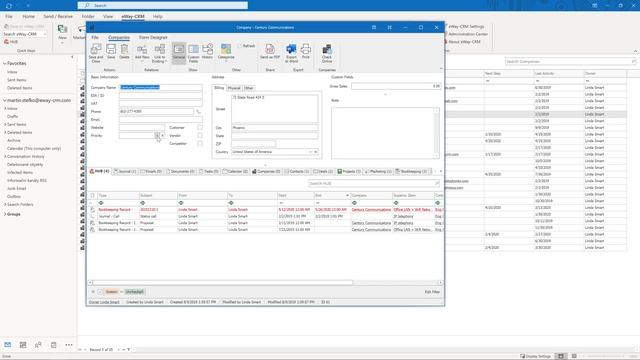The height and width of the screenshot is (360, 640).
Task: Click in the Company Name field
Action: pyautogui.click(x=160, y=87)
